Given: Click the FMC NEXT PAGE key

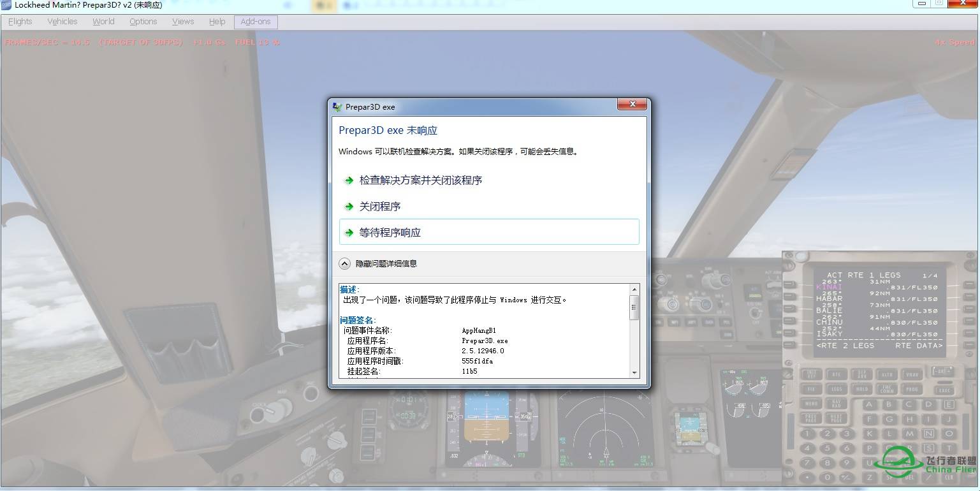Looking at the screenshot, I should (x=837, y=418).
